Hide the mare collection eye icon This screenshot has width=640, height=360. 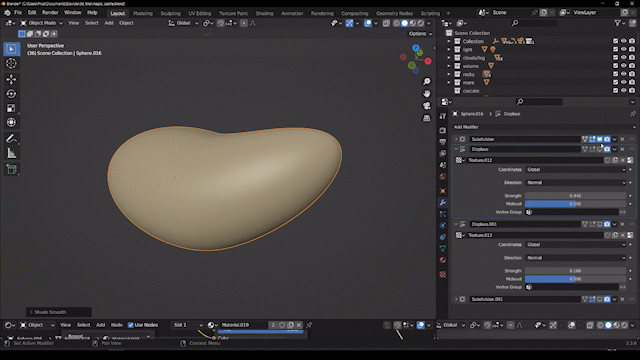[x=624, y=82]
